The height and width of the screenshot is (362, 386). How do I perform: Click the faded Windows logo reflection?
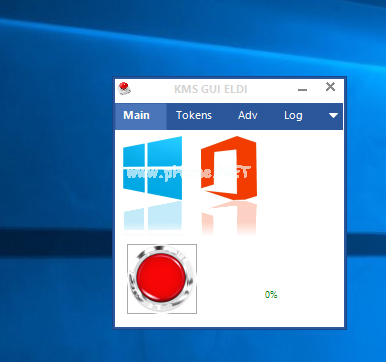[x=152, y=217]
